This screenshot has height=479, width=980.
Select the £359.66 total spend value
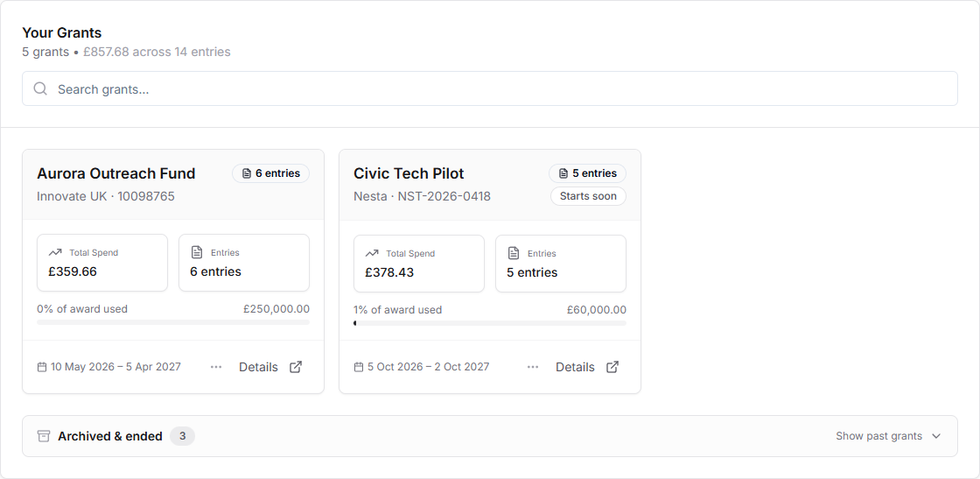point(73,271)
